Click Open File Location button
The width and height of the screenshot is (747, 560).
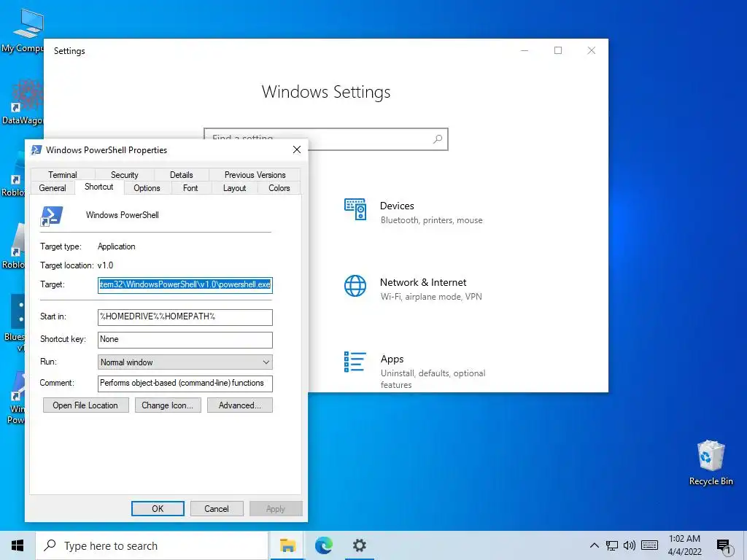(86, 405)
